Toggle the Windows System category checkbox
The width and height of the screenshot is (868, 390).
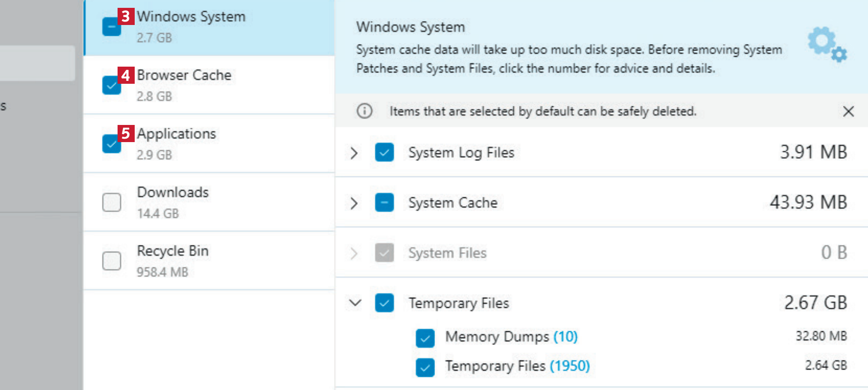pos(111,27)
